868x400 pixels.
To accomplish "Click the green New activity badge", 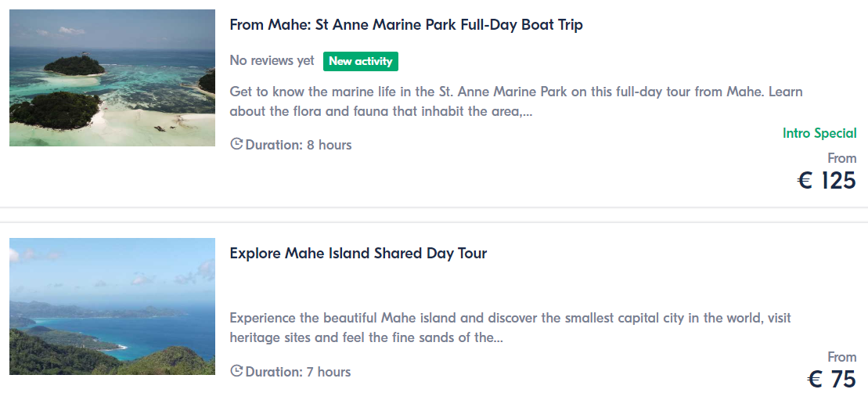I will (361, 61).
